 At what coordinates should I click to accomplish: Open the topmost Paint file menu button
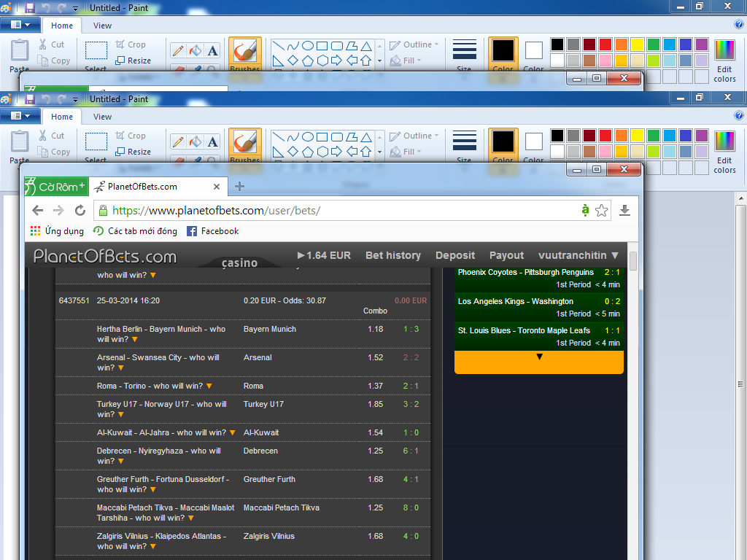pos(20,25)
